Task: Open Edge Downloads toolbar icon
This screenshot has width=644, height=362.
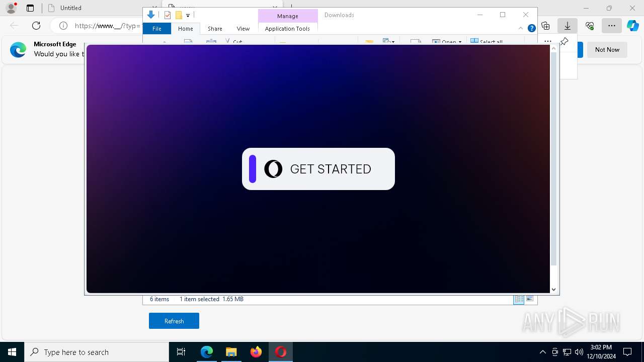Action: [568, 26]
